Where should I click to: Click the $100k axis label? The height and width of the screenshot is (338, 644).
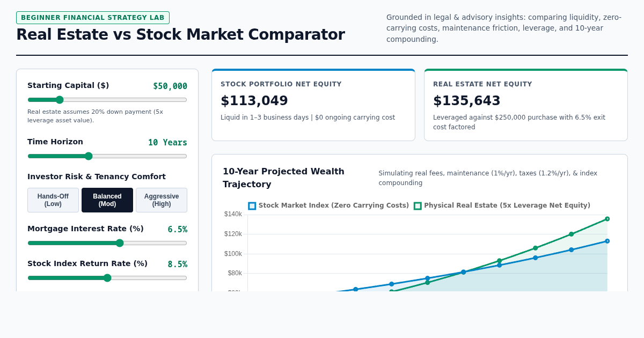233,254
